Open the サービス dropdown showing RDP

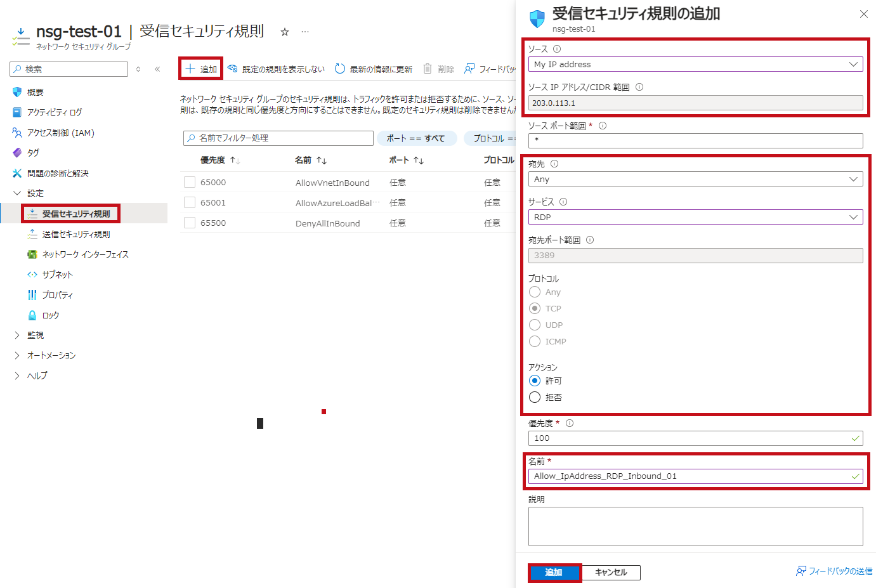[x=695, y=217]
